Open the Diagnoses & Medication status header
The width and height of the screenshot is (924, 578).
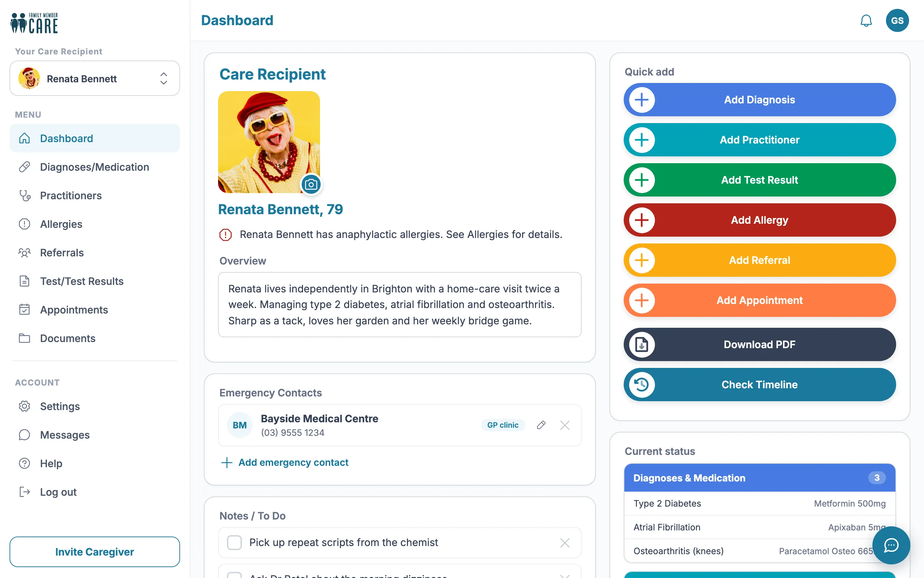760,478
